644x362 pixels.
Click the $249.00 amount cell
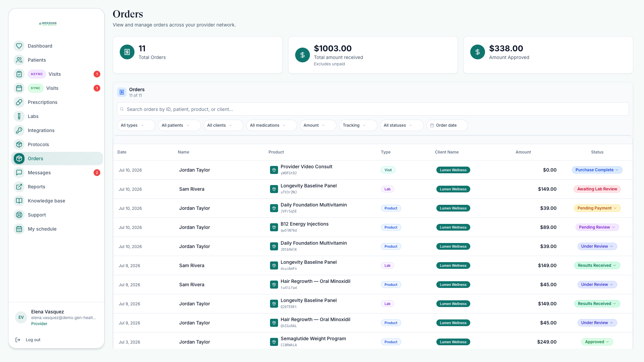547,342
